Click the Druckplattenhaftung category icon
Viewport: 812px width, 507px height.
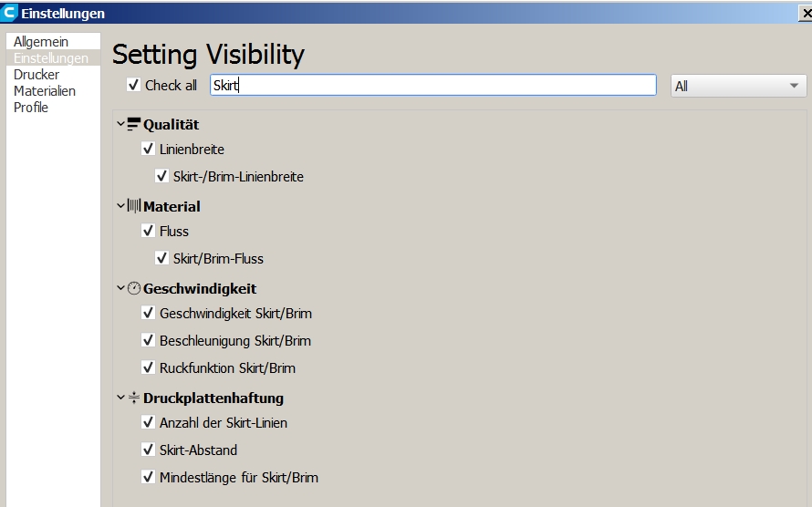(134, 398)
